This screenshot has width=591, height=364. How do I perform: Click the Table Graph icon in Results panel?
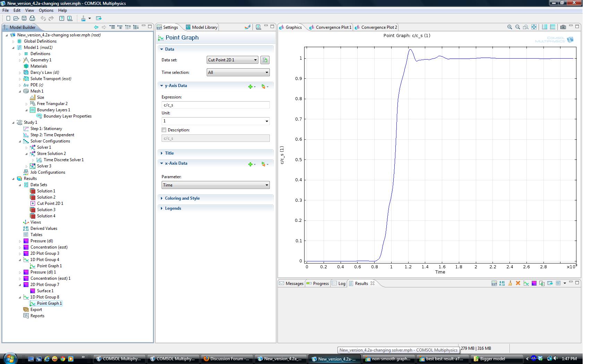point(526,283)
